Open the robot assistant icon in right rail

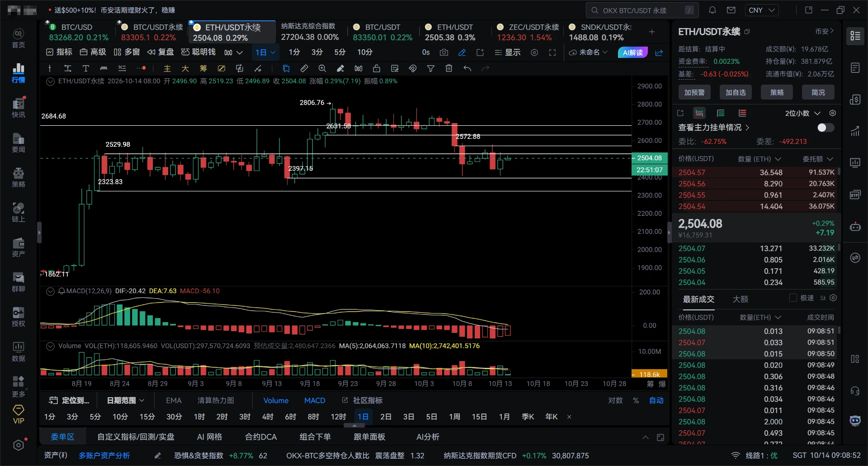click(x=855, y=227)
